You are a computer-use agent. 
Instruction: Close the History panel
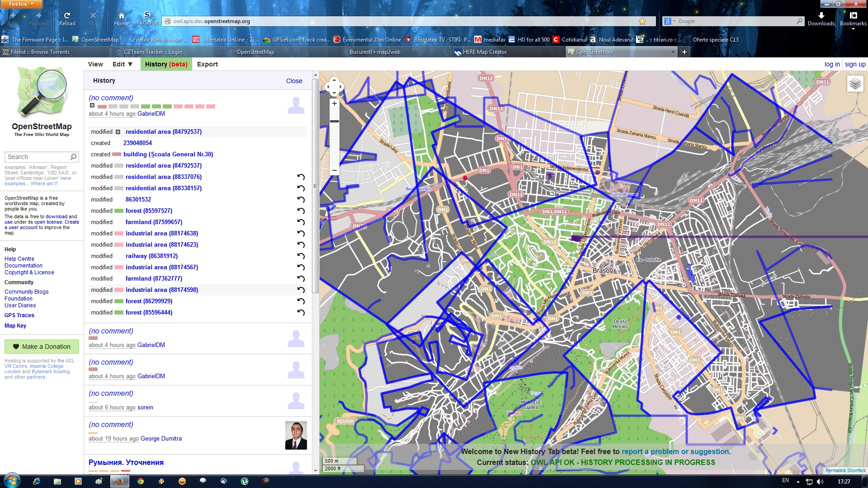[294, 81]
